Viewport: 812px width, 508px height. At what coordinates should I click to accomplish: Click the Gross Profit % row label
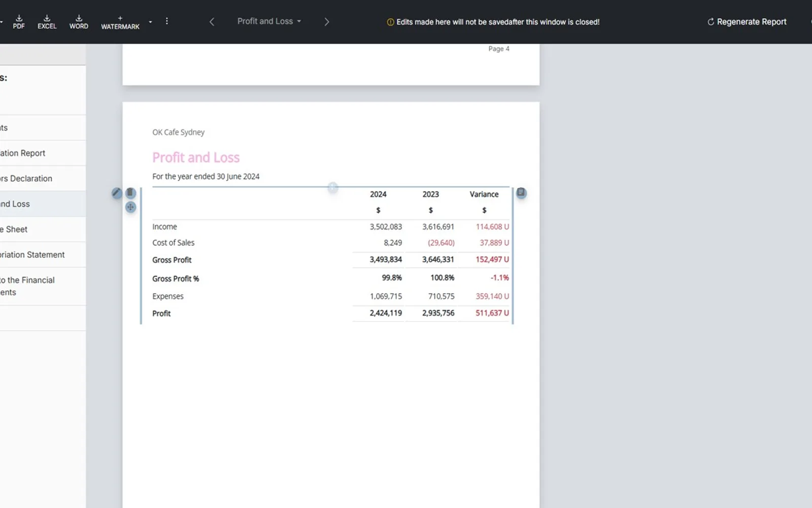point(176,278)
